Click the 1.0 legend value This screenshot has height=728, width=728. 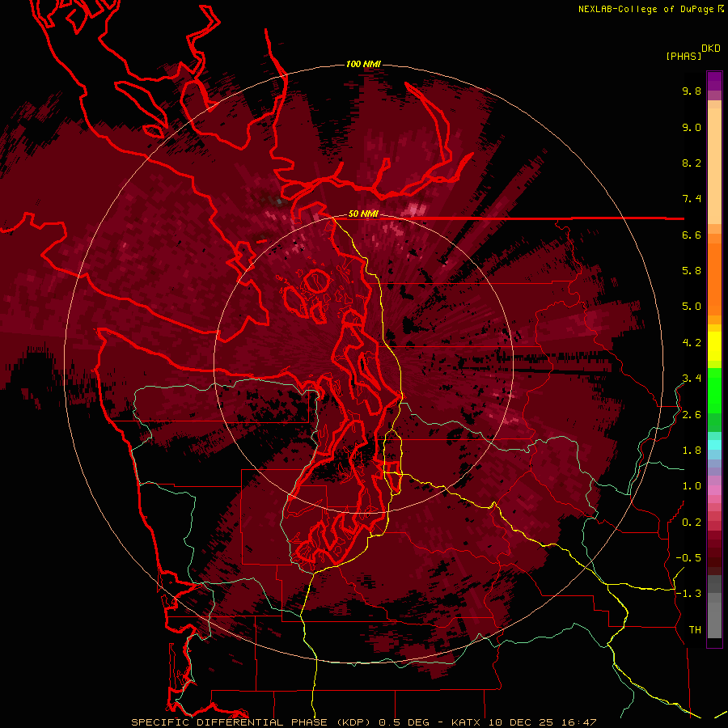(x=692, y=486)
